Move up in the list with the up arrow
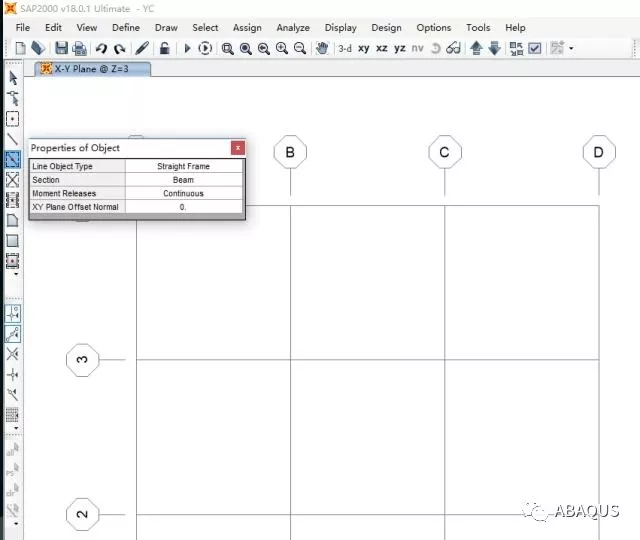This screenshot has height=540, width=640. 476,48
